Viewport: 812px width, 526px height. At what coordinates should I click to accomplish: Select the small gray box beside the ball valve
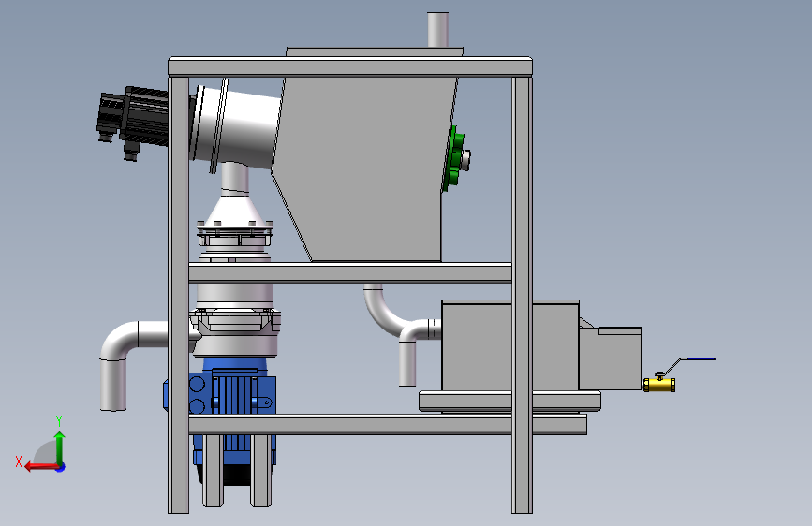pyautogui.click(x=610, y=358)
